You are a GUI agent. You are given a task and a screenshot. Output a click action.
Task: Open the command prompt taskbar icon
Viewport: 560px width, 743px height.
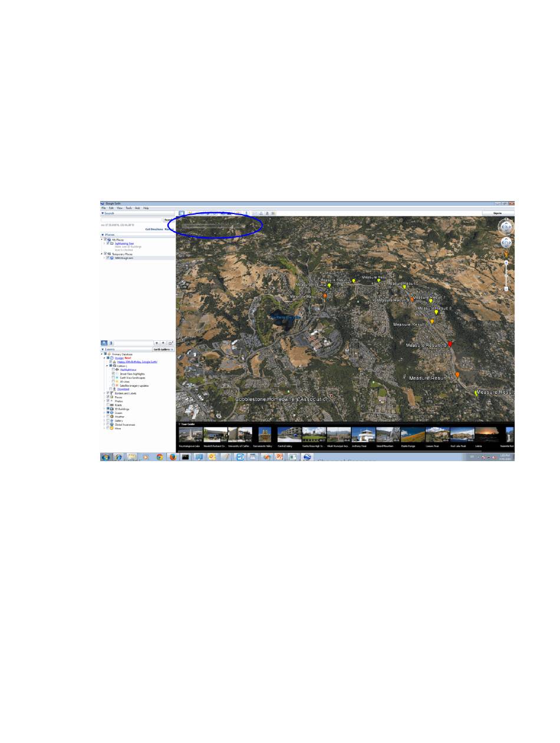(x=185, y=456)
